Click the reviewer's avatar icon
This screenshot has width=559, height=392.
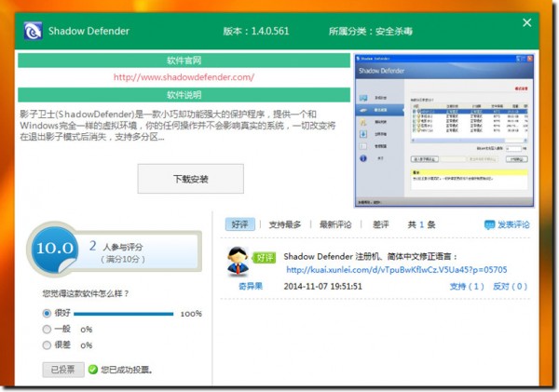click(238, 262)
